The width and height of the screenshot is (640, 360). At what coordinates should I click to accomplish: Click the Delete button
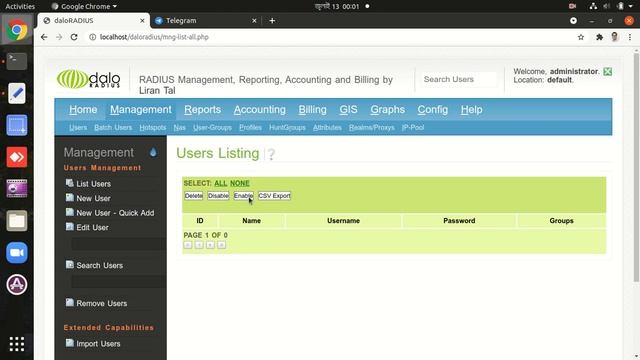[193, 196]
